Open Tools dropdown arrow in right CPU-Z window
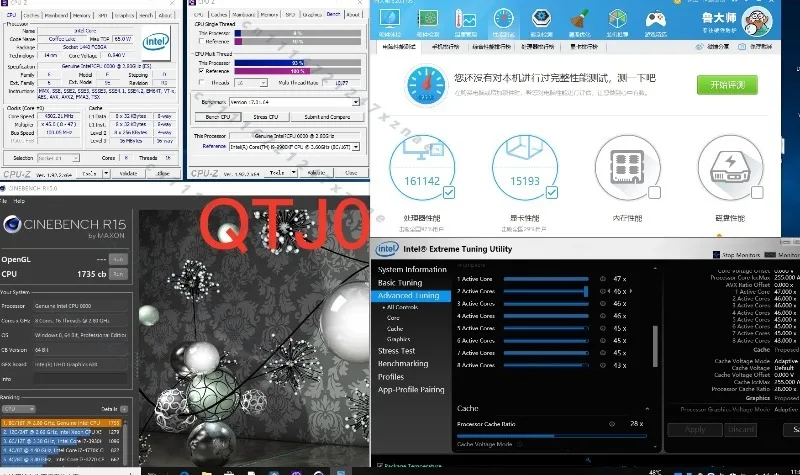 pyautogui.click(x=294, y=173)
